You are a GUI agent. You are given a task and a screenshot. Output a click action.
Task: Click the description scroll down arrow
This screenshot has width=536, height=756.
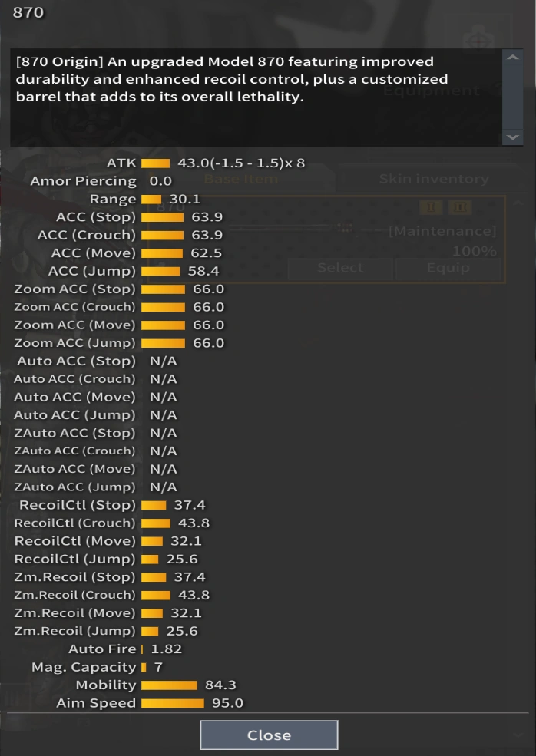(512, 137)
